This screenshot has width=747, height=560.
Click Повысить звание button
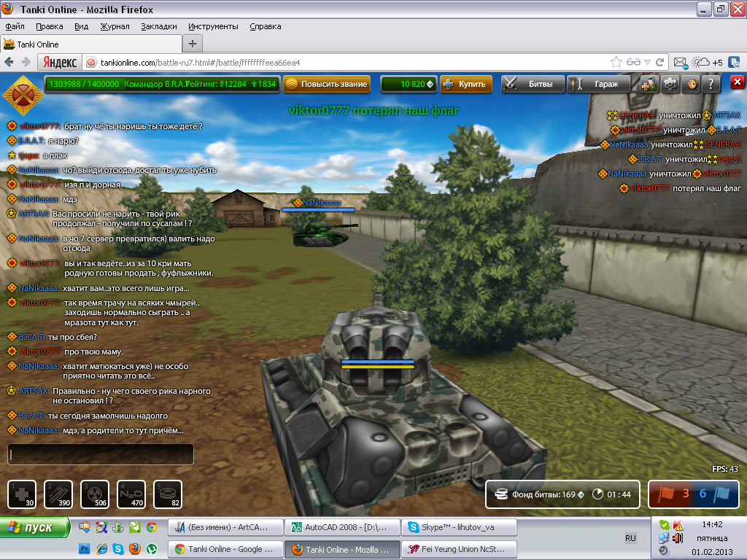(x=327, y=85)
